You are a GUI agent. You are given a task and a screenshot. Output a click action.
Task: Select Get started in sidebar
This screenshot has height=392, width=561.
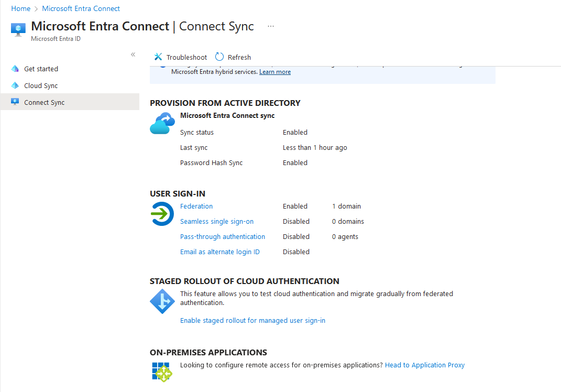(41, 69)
